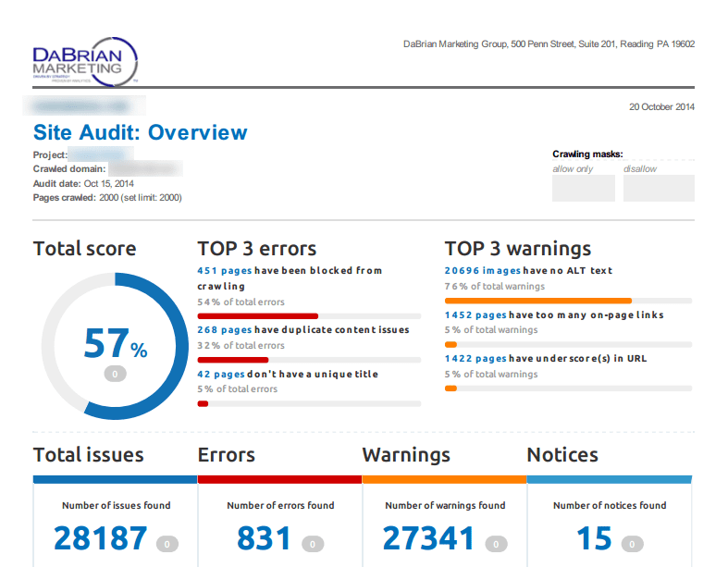Click the allow only mask box

[584, 188]
